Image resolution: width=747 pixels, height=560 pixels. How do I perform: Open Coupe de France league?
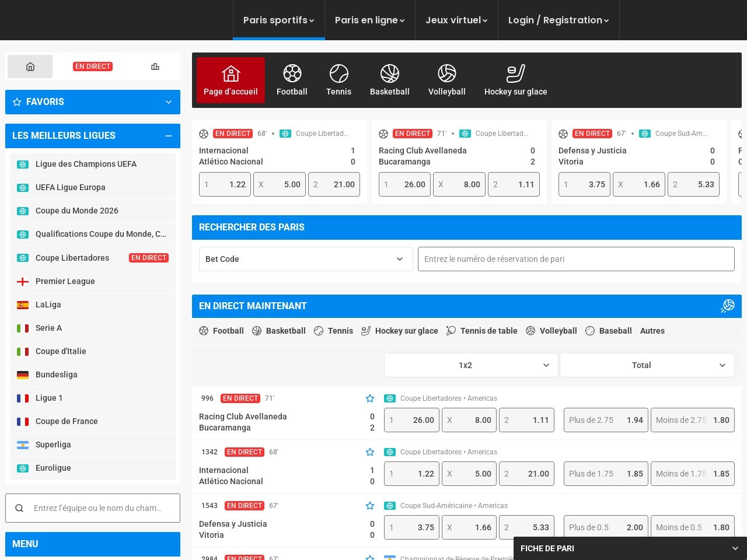93,421
